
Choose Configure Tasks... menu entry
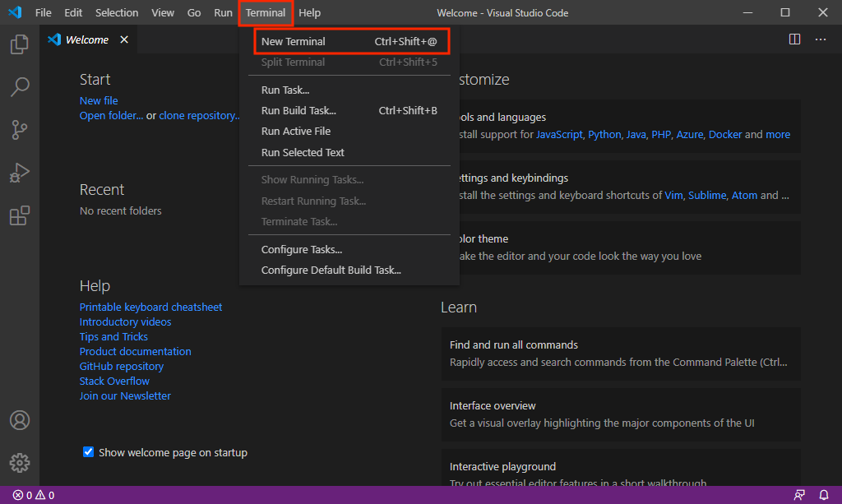349,250
